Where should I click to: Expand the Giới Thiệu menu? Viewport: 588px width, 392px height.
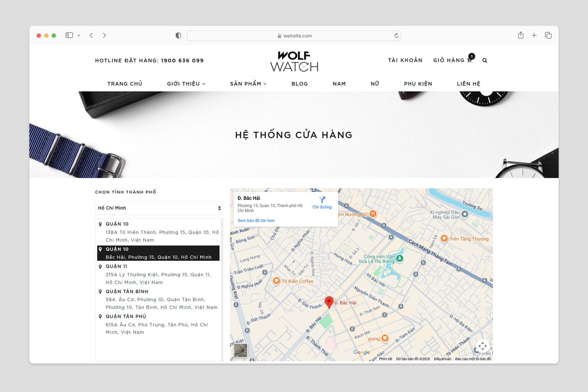pos(186,84)
